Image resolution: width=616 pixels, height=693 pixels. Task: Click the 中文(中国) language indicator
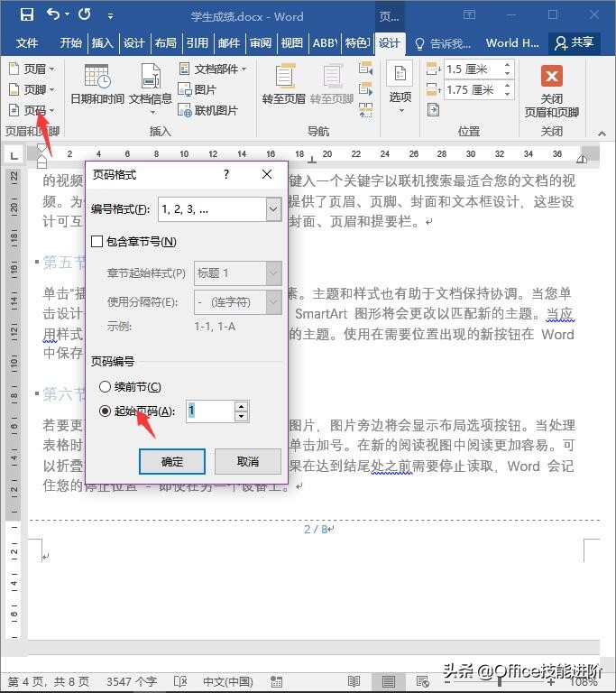pos(228,681)
